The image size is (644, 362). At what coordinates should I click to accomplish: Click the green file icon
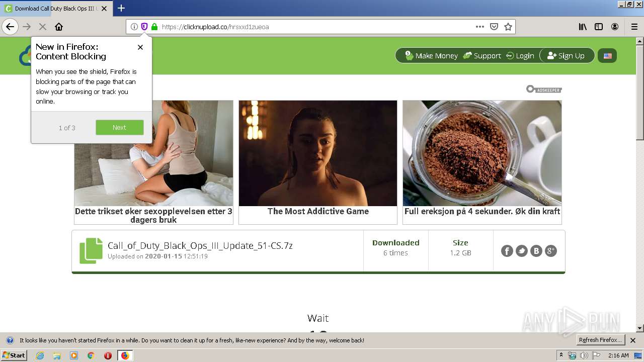pyautogui.click(x=91, y=251)
